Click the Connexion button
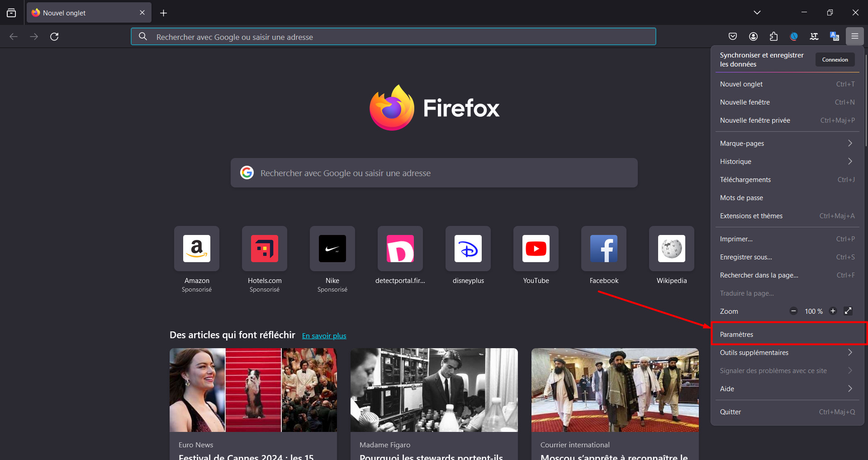Image resolution: width=868 pixels, height=460 pixels. pos(835,60)
